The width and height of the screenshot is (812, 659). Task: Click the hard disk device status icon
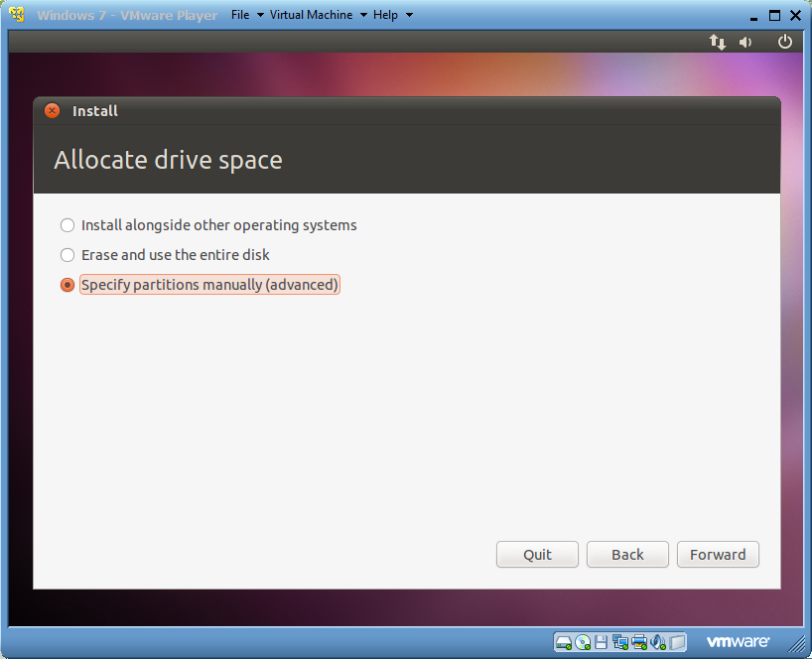coord(564,642)
